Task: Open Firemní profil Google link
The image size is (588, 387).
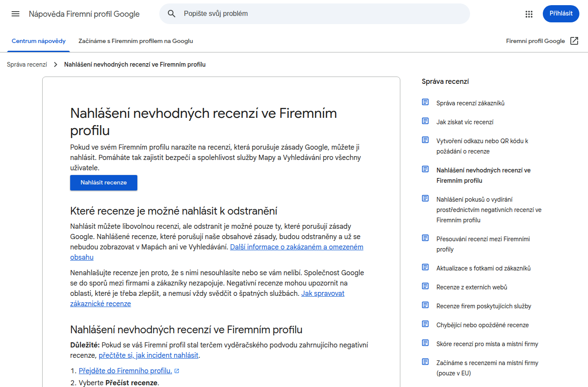Action: [535, 41]
